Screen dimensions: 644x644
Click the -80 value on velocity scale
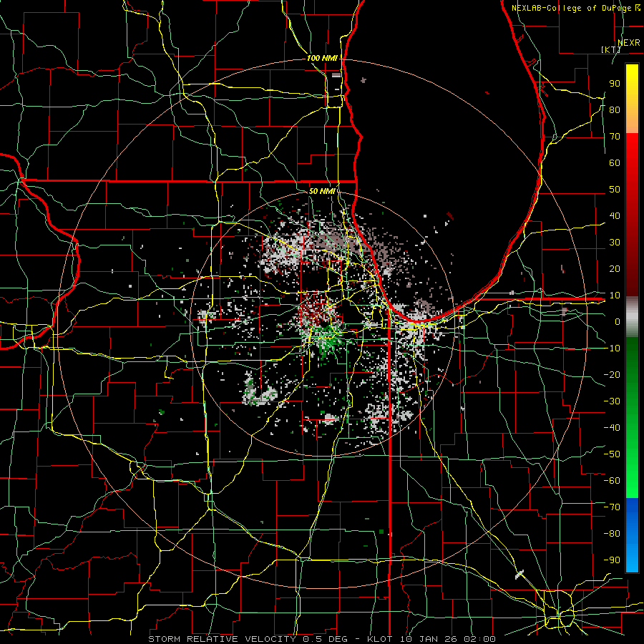[612, 534]
